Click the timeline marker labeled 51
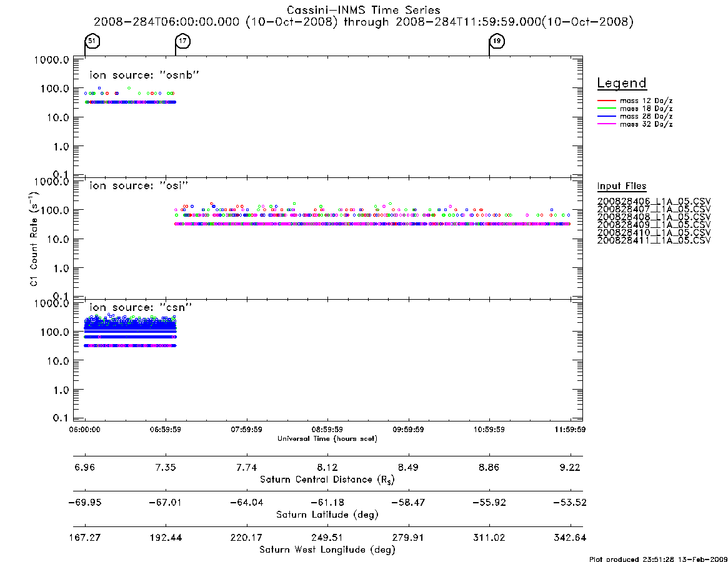Screen dimensions: 728x562 (x=92, y=41)
